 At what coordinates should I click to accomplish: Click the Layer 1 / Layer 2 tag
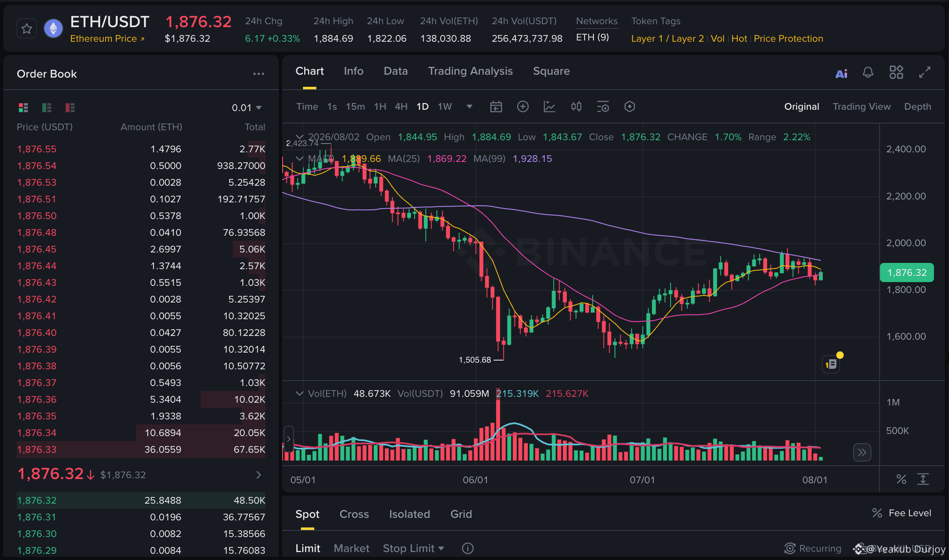[667, 39]
